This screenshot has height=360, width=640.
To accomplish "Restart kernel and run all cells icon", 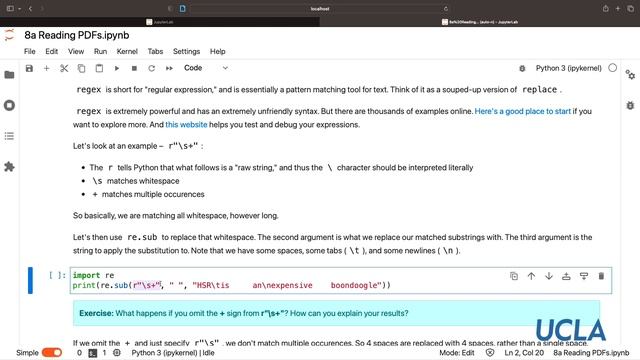I will click(169, 68).
